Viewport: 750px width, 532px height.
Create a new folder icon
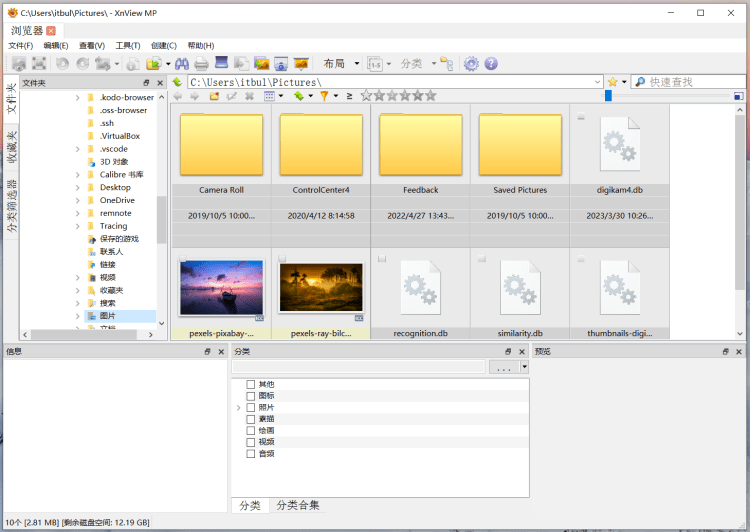tap(214, 96)
